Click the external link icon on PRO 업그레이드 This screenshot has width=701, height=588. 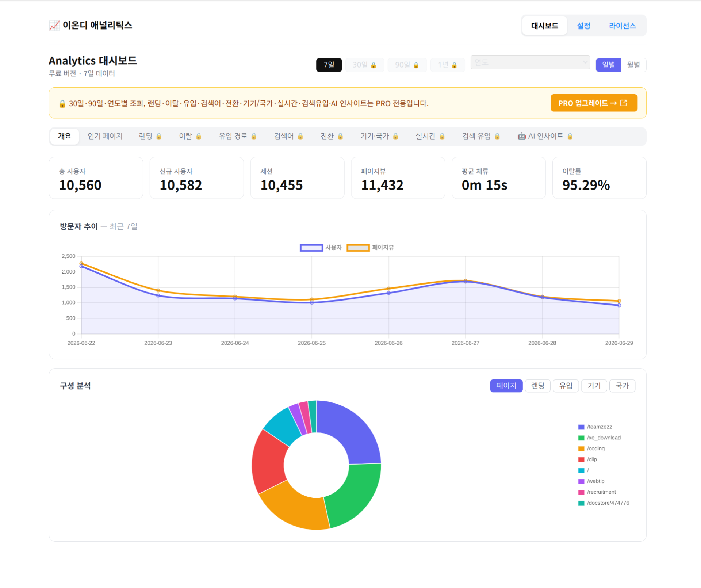pyautogui.click(x=624, y=103)
